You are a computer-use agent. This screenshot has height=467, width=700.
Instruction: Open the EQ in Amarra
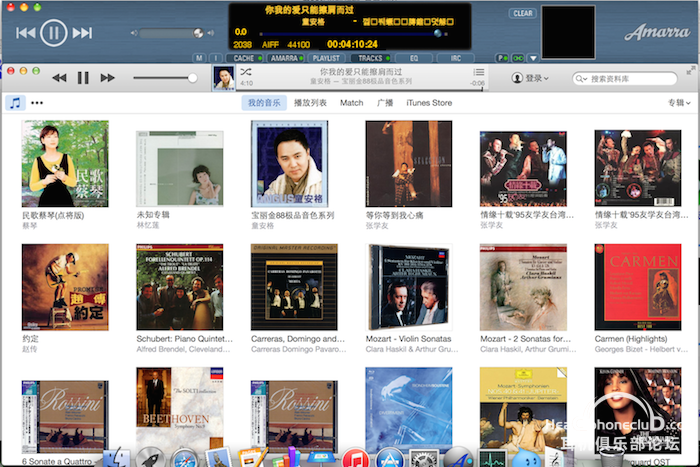414,58
